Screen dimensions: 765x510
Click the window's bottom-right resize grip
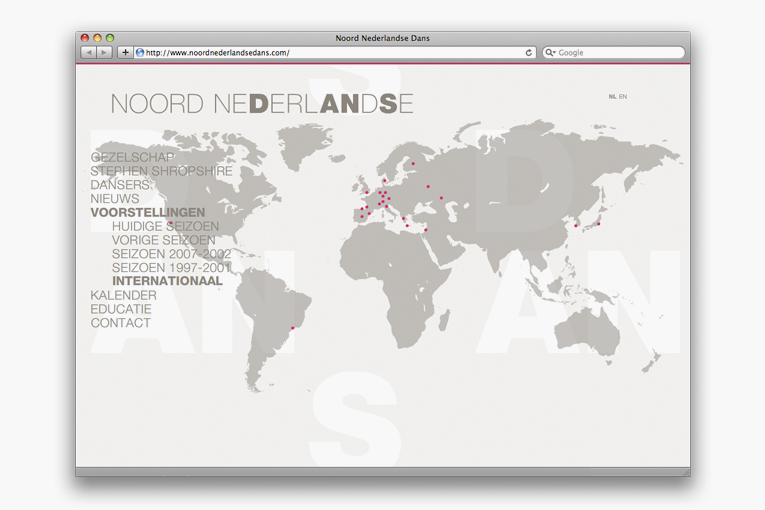pyautogui.click(x=686, y=472)
